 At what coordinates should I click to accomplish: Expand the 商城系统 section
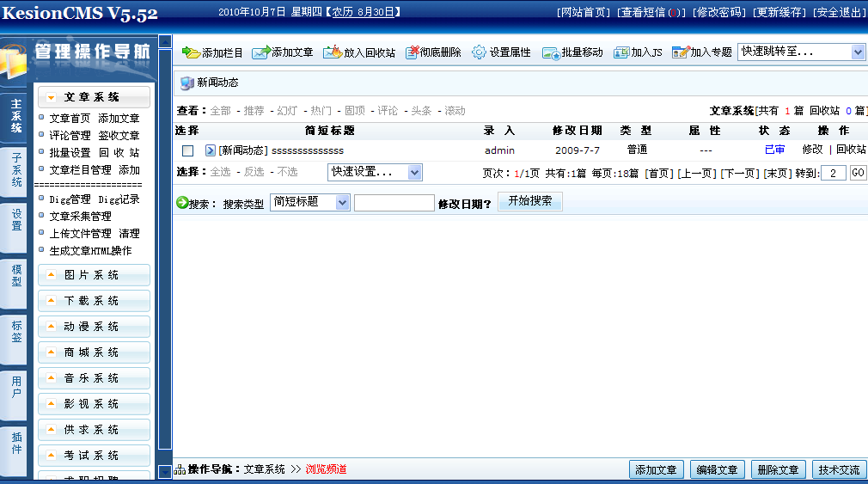click(x=94, y=352)
